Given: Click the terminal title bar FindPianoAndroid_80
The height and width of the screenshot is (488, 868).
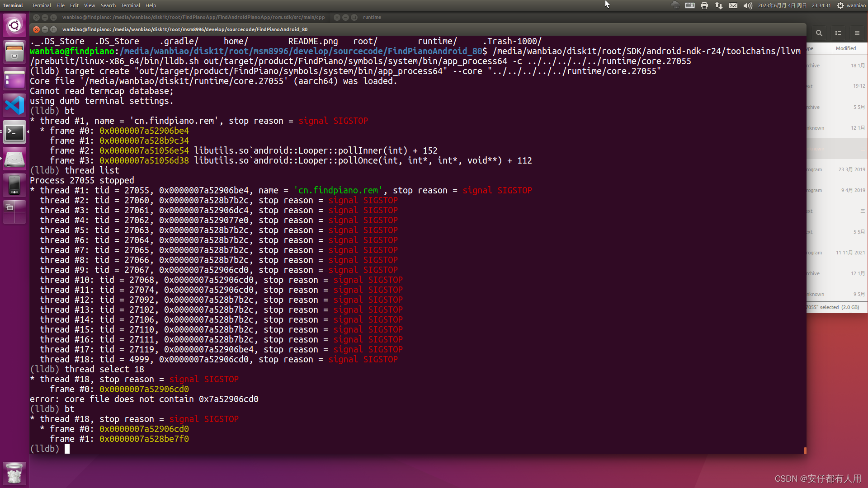Looking at the screenshot, I should coord(185,29).
